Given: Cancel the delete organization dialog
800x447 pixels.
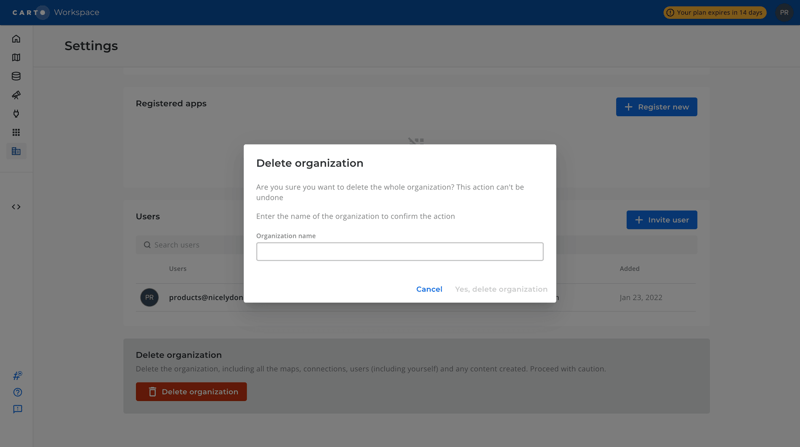Looking at the screenshot, I should click(x=429, y=289).
